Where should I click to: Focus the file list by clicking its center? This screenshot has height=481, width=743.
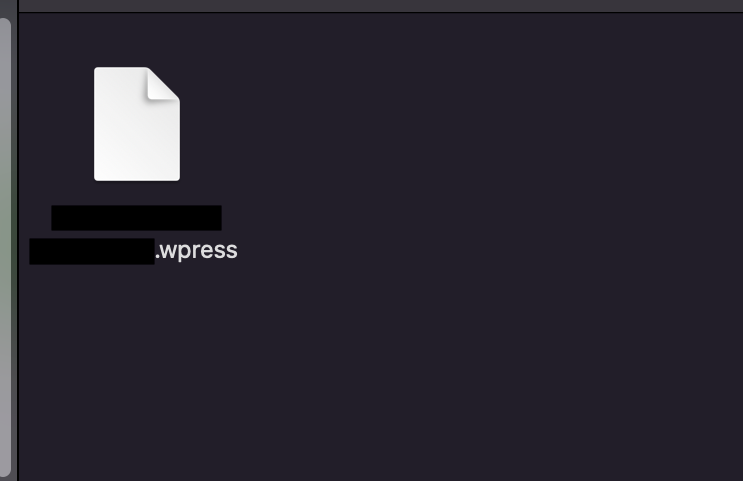coord(381,246)
